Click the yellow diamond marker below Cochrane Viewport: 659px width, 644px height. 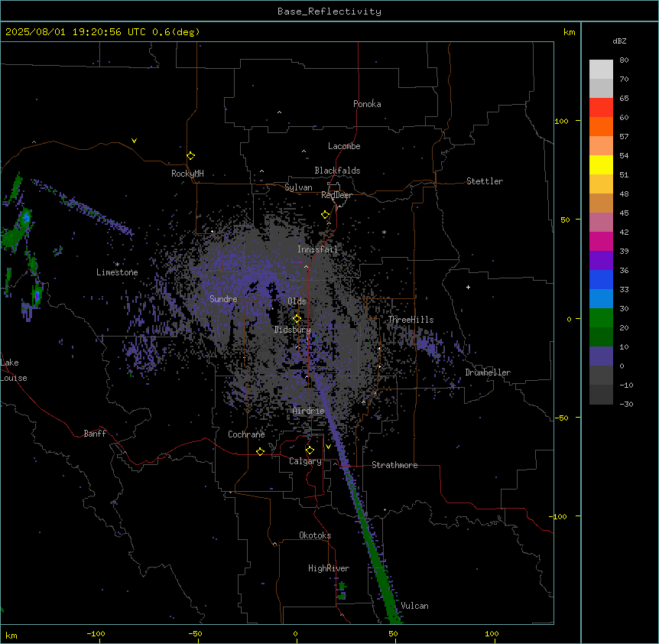[x=260, y=451]
